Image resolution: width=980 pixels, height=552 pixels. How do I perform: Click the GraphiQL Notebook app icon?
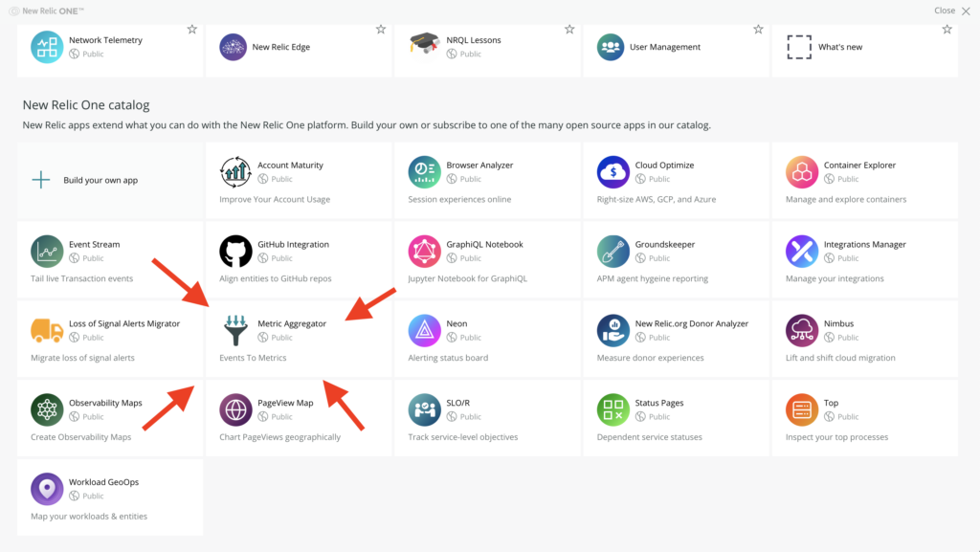coord(424,251)
